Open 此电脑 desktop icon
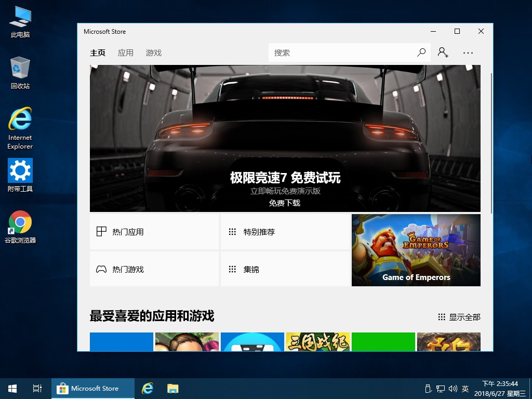 (20, 22)
